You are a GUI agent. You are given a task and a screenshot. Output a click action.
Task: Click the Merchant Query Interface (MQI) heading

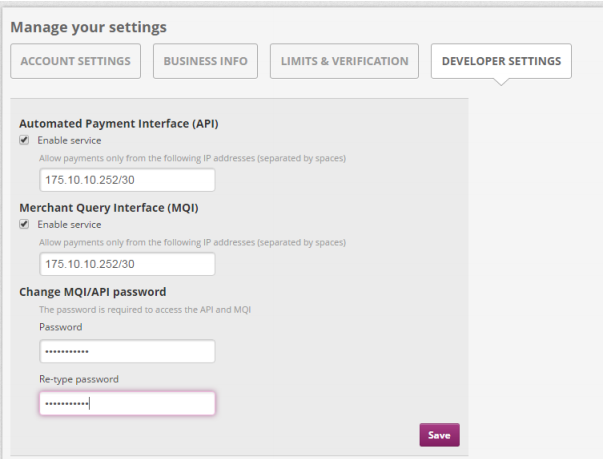tap(109, 208)
